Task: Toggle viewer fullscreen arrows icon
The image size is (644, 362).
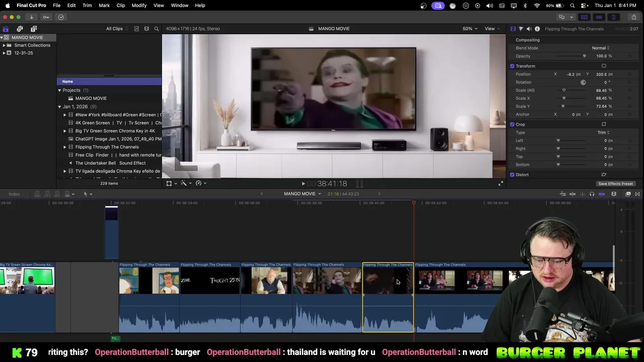Action: (x=501, y=184)
